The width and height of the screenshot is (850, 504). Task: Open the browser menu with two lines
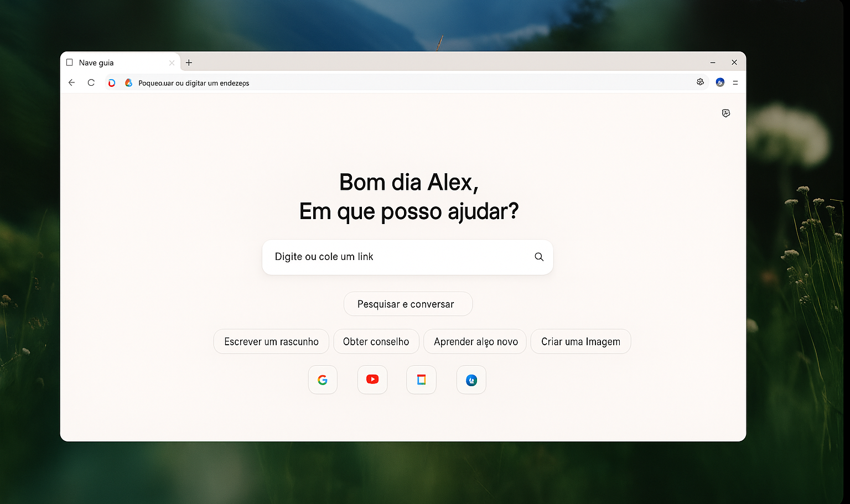click(735, 82)
